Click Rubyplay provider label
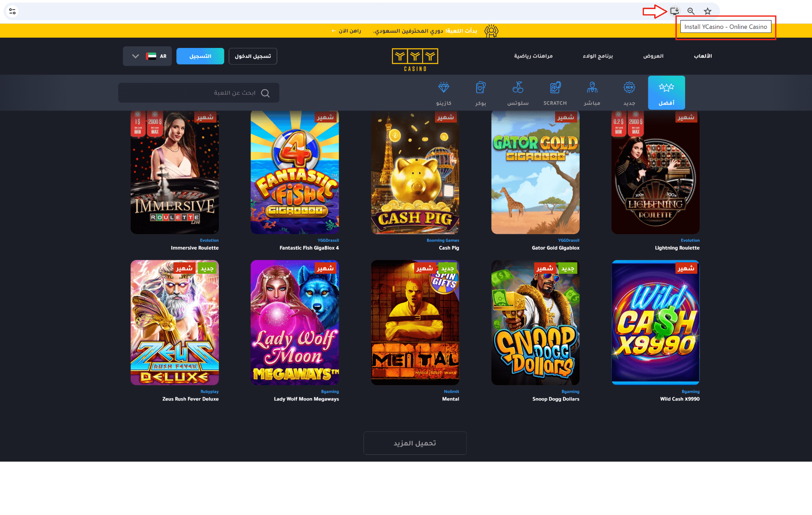The image size is (812, 515). [209, 392]
